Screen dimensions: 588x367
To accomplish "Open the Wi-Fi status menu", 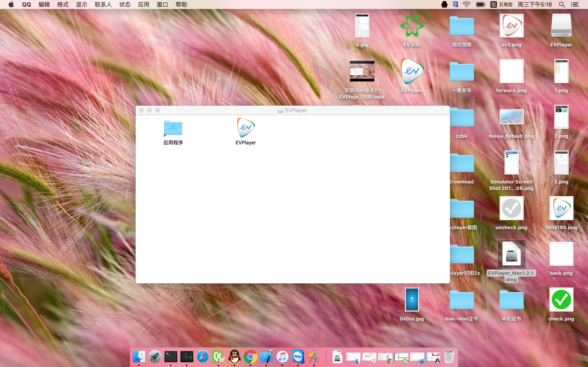I will tap(467, 5).
